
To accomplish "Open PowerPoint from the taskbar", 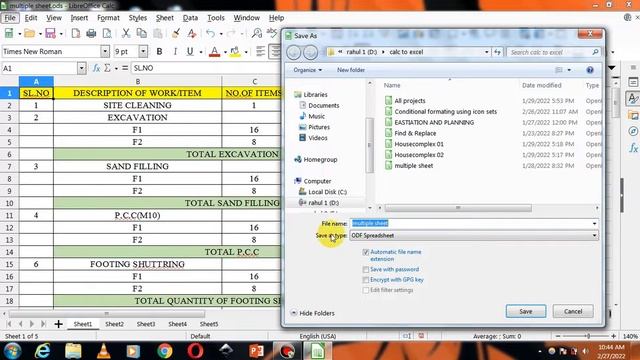I will coord(256,351).
